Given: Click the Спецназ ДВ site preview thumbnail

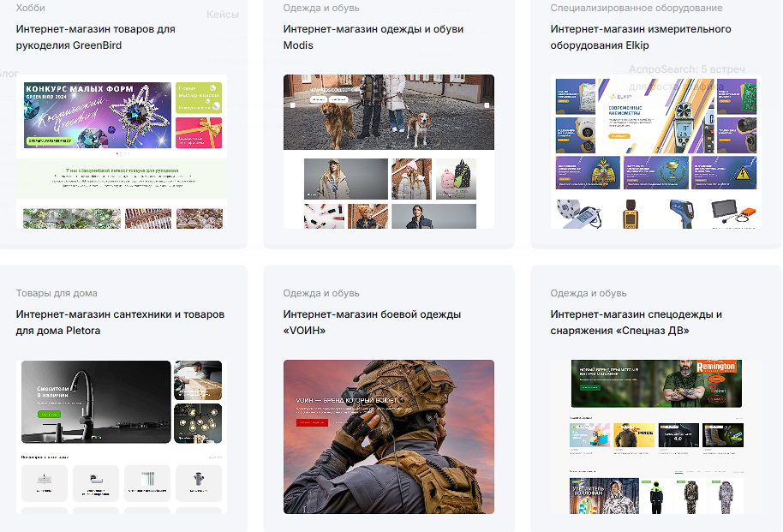Looking at the screenshot, I should pyautogui.click(x=656, y=437).
